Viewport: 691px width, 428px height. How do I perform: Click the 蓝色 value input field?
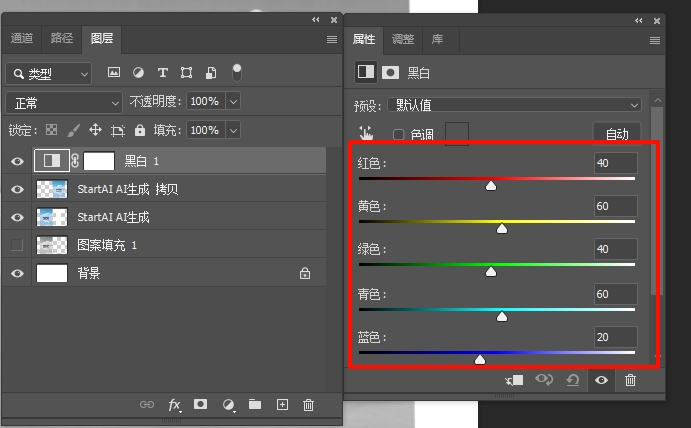[615, 338]
